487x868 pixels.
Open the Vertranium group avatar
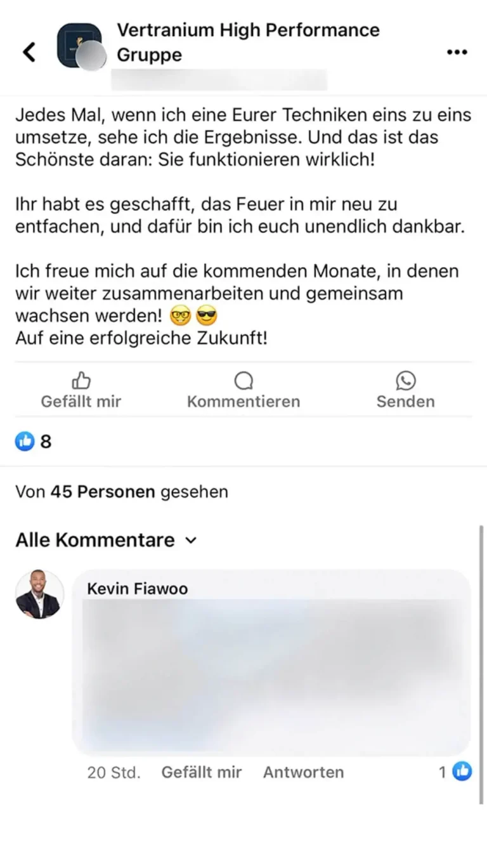coord(80,46)
